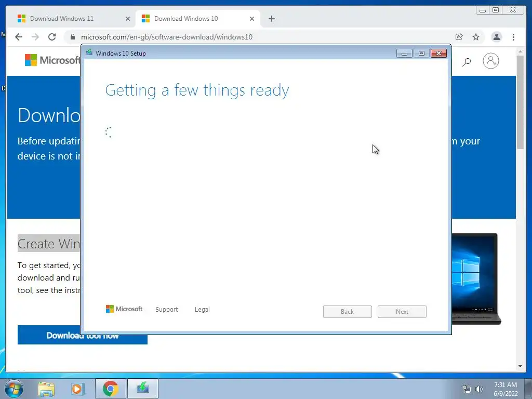Image resolution: width=532 pixels, height=399 pixels.
Task: Click the address bar URL
Action: coord(167,37)
